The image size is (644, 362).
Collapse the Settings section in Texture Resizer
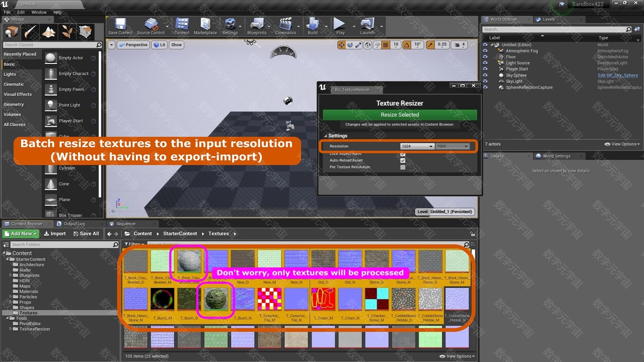(x=326, y=136)
